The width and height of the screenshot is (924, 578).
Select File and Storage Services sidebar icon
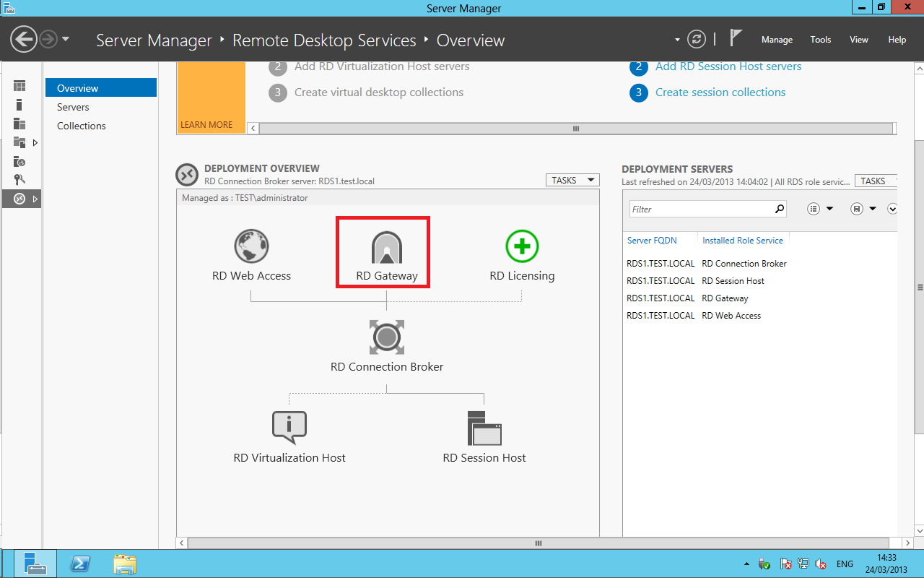pos(19,142)
